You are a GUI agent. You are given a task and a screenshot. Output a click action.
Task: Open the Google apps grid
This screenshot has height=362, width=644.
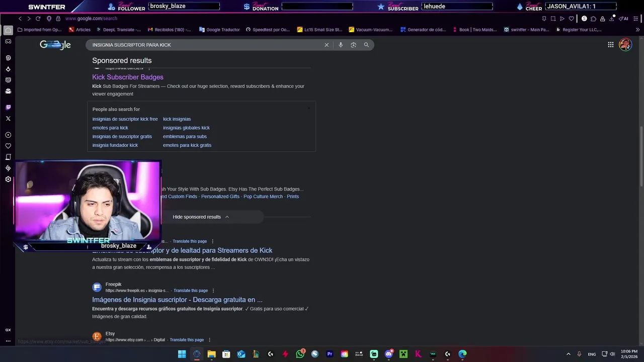[x=610, y=45]
